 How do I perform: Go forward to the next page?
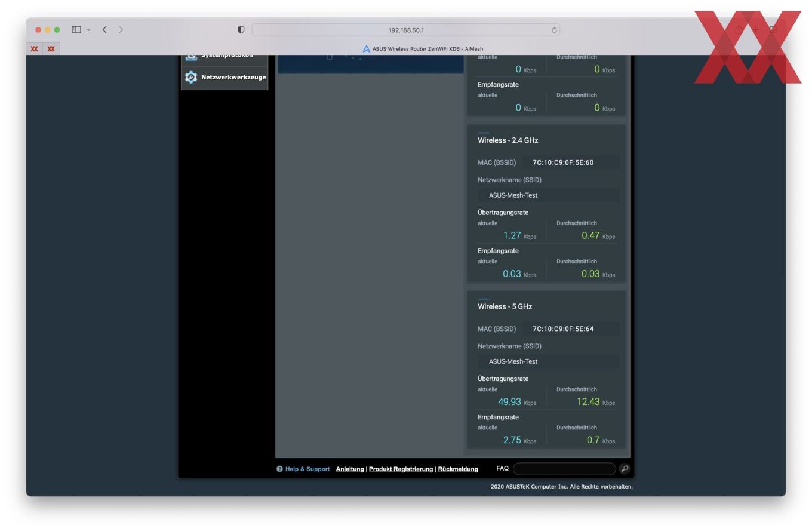click(x=121, y=30)
